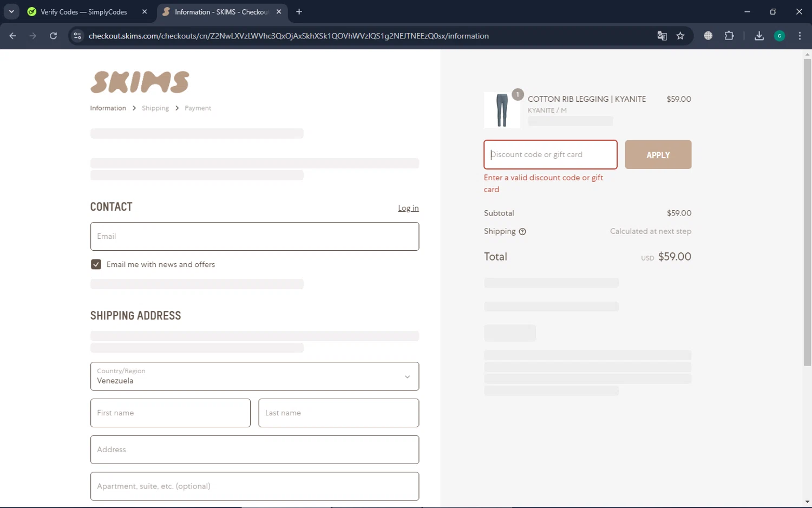Click the CONTACT heading

[111, 207]
